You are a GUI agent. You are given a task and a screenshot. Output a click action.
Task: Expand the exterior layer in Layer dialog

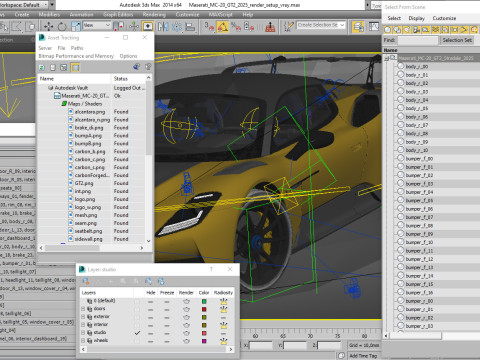83,317
